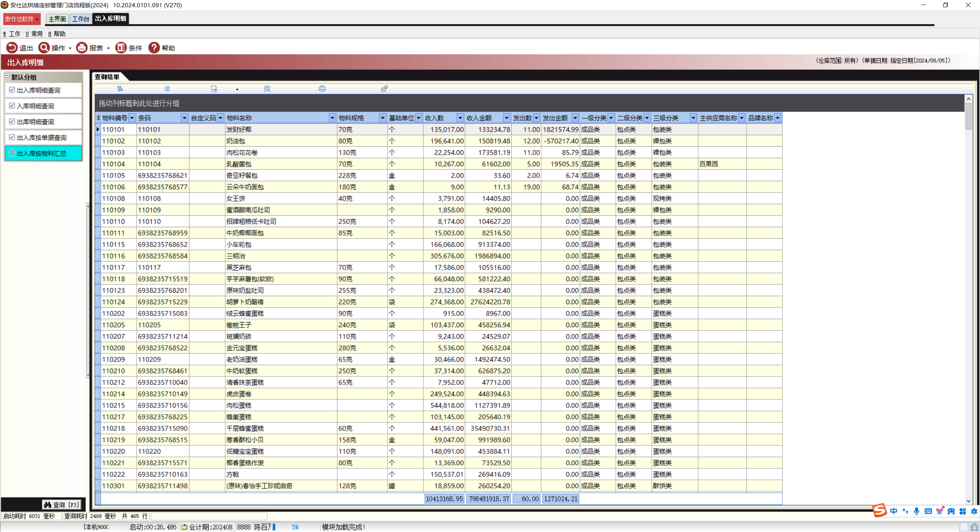Click the red 退出 exit icon
Viewport: 980px width, 532px height.
[12, 47]
